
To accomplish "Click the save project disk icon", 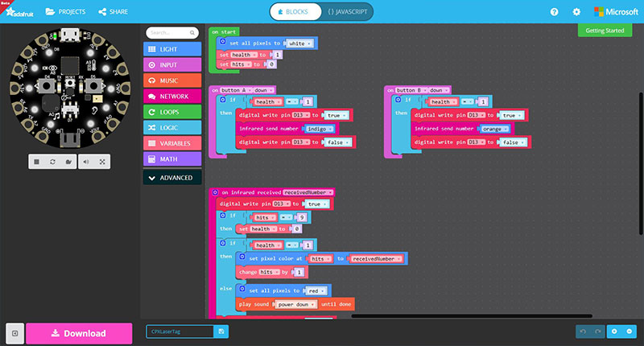I will 222,332.
